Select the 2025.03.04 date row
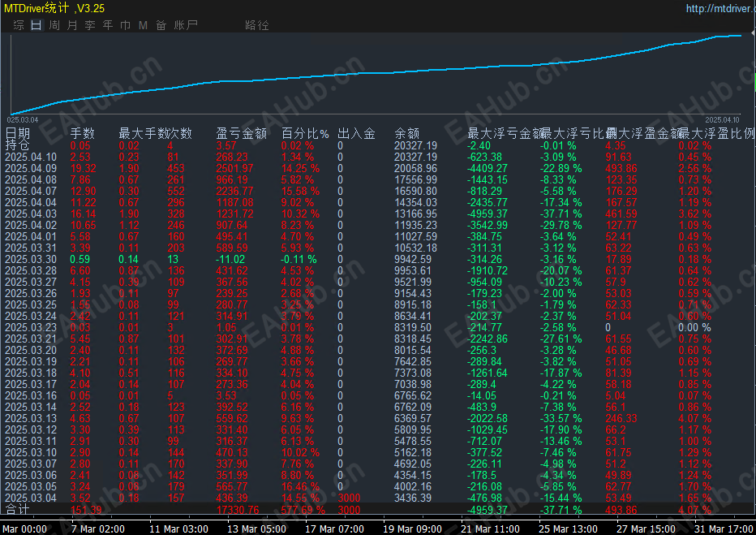The width and height of the screenshot is (756, 535). coord(31,498)
